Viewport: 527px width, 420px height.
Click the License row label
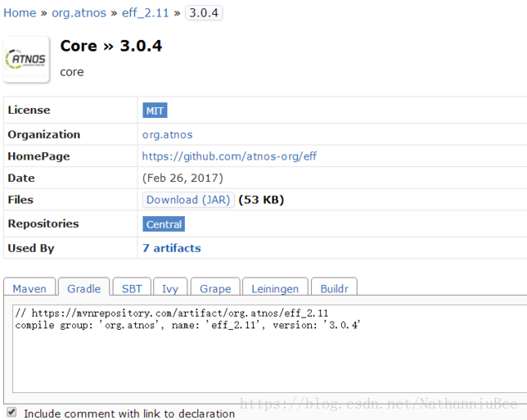[x=29, y=110]
